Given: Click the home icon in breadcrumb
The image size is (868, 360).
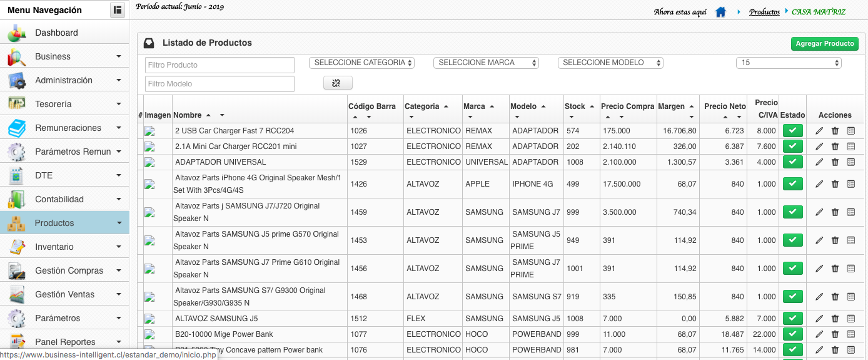Looking at the screenshot, I should click(x=720, y=12).
